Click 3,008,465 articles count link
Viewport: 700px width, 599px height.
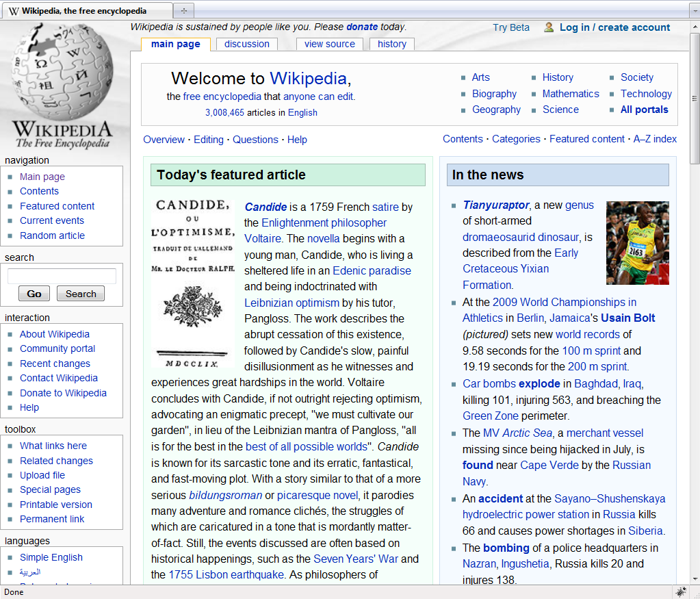pyautogui.click(x=224, y=112)
